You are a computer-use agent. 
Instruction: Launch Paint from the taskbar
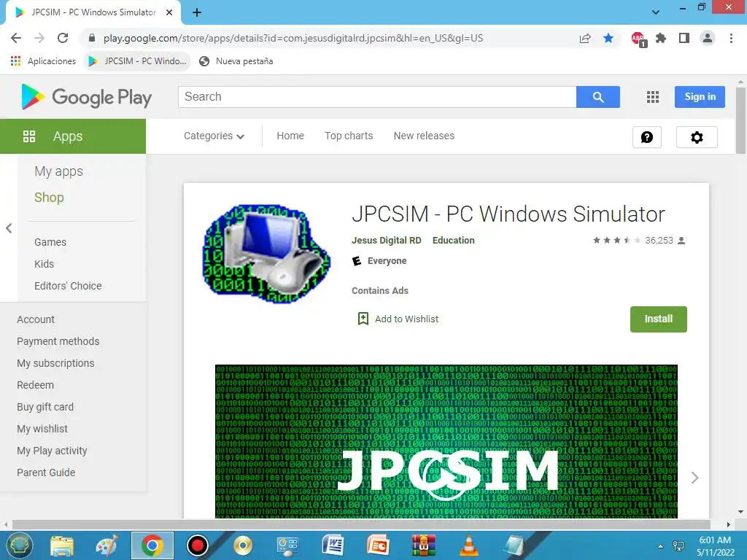[x=107, y=545]
